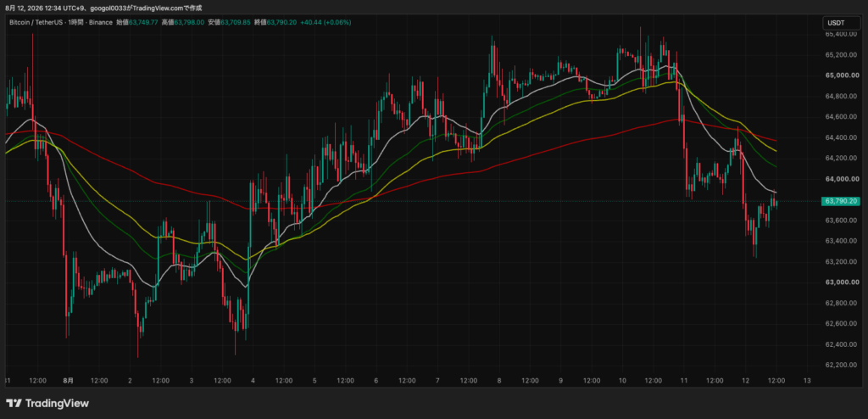Click the 64,600.00 price axis label
The width and height of the screenshot is (868, 419).
tap(842, 117)
